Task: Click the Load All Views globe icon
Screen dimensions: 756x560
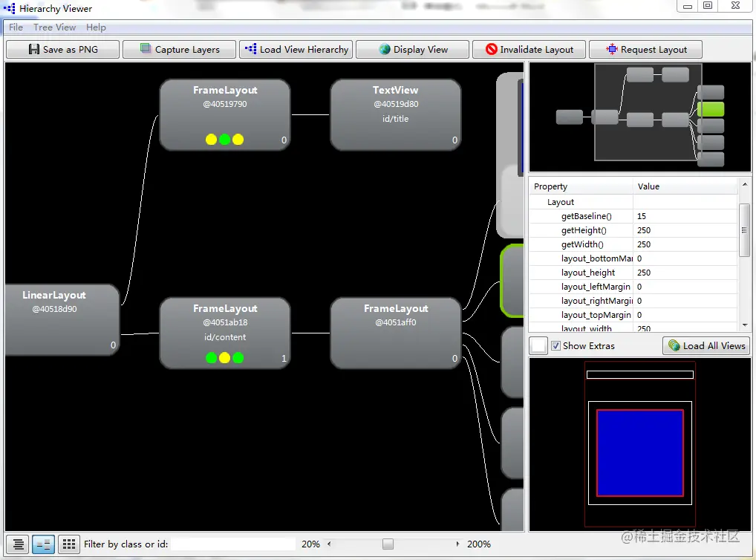Action: click(x=674, y=345)
